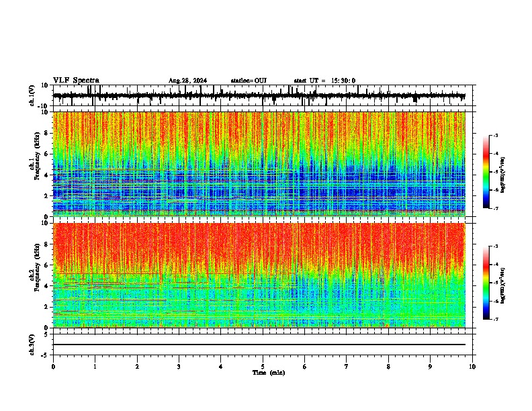Click time axis tick label "3"
Screen dimensions: 532x411
[179, 367]
